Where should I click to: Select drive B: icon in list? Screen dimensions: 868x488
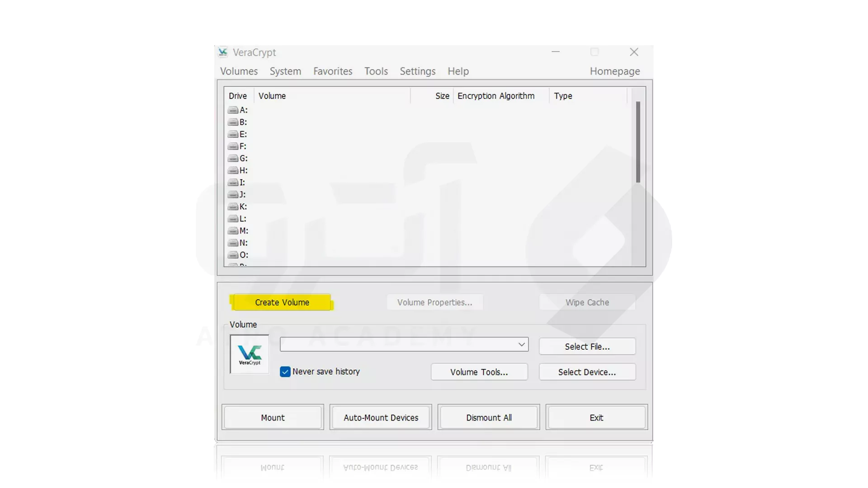(x=233, y=122)
